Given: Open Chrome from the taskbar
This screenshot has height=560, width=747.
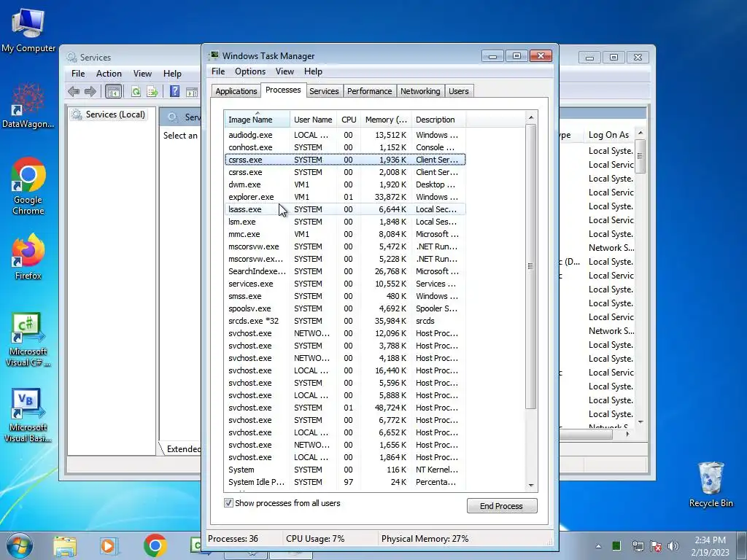Looking at the screenshot, I should point(155,546).
